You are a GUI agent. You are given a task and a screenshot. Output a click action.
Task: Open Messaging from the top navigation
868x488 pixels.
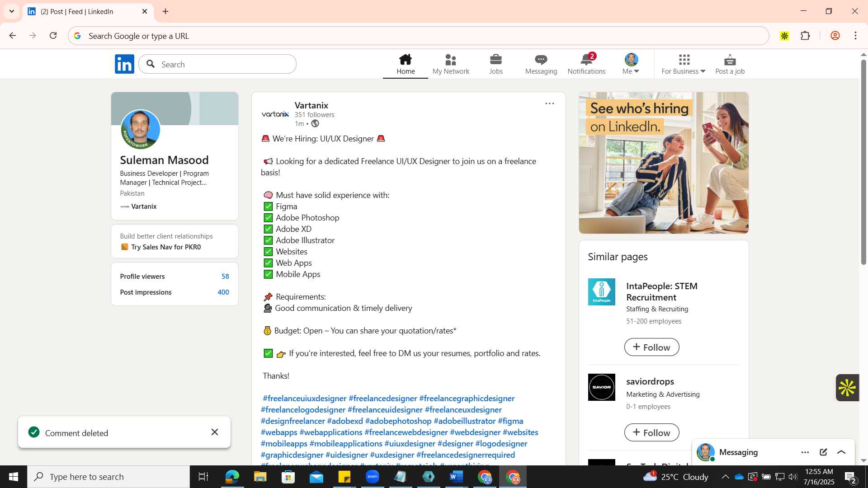click(x=541, y=64)
